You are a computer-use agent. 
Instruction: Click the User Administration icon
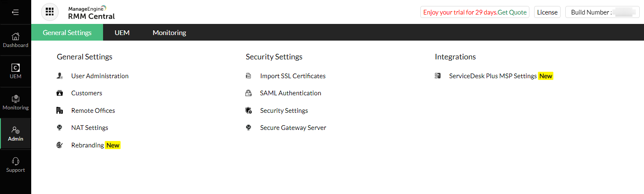(x=60, y=76)
